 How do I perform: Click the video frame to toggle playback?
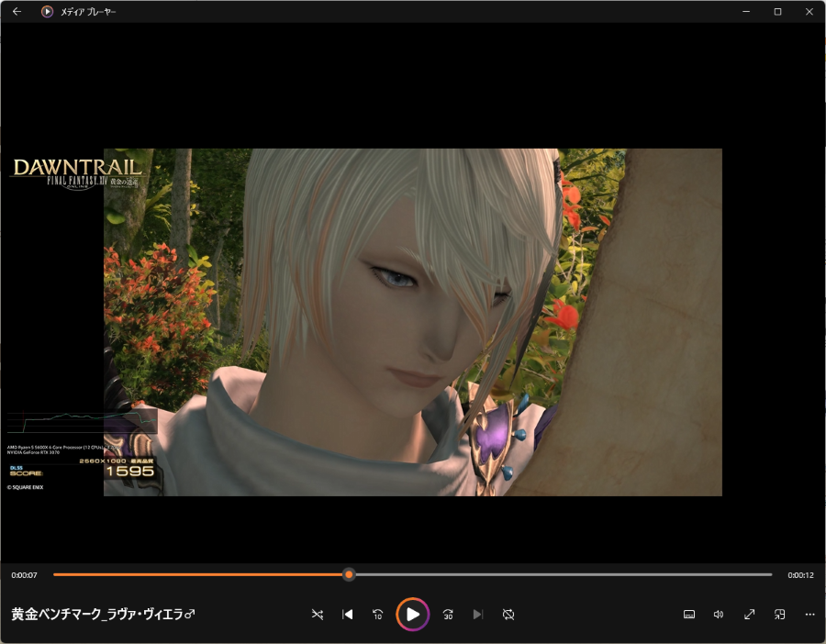coord(412,322)
